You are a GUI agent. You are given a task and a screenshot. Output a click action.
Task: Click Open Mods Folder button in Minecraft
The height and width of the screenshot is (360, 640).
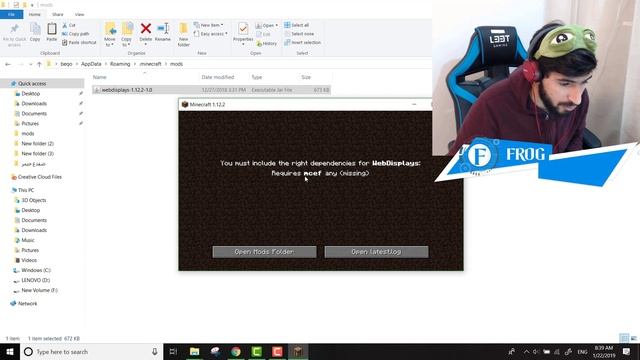[x=264, y=252]
